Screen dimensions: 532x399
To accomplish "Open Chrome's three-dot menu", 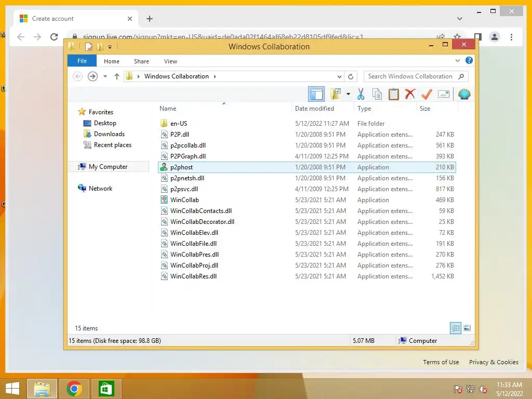I will pos(511,37).
